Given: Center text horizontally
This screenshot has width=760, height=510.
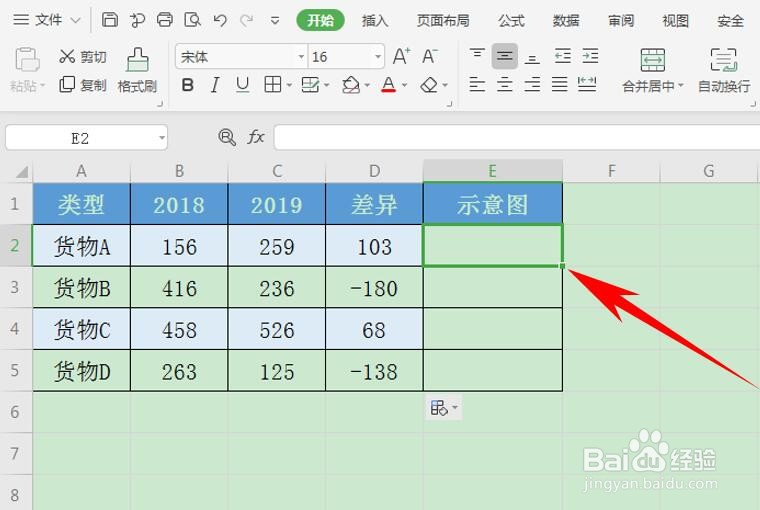Looking at the screenshot, I should (x=505, y=85).
